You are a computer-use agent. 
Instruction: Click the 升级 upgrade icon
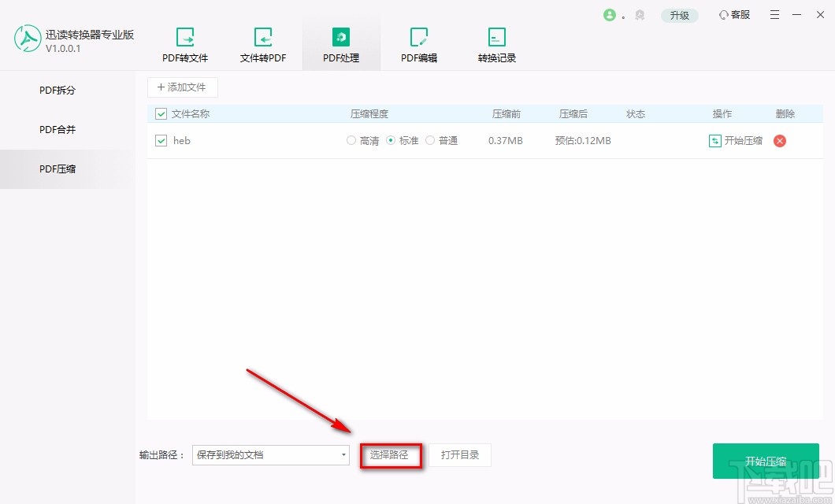679,14
